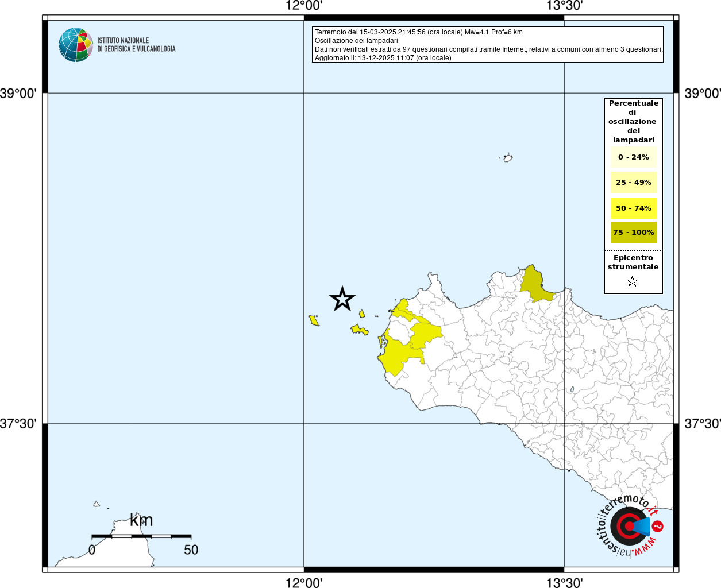Click the 50 - 74% legend swatch
Image resolution: width=721 pixels, height=588 pixels.
(633, 208)
